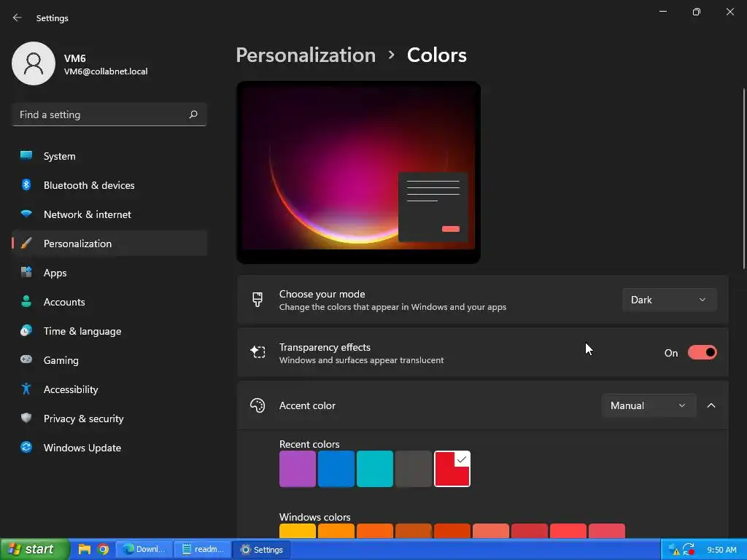This screenshot has height=560, width=747.
Task: Open File Explorer folder icon in taskbar
Action: [x=85, y=549]
